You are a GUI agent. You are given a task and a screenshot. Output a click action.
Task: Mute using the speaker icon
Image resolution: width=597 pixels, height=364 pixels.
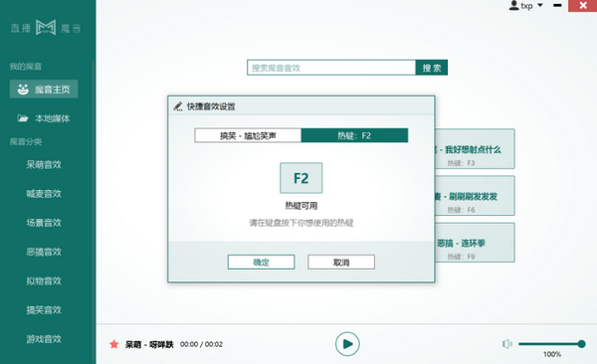[x=507, y=344]
